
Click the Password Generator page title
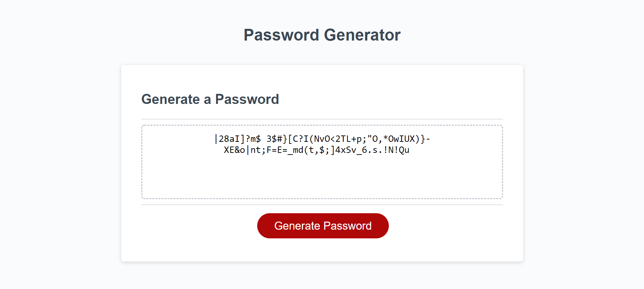click(x=322, y=35)
